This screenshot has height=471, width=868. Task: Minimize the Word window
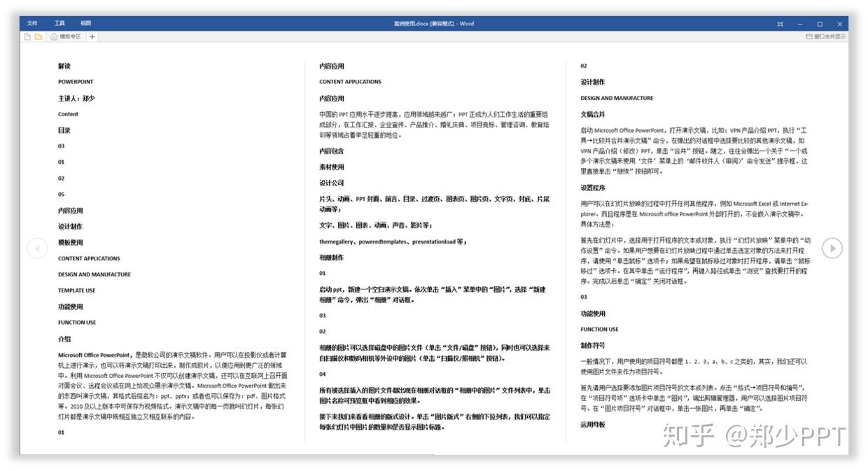tap(800, 24)
